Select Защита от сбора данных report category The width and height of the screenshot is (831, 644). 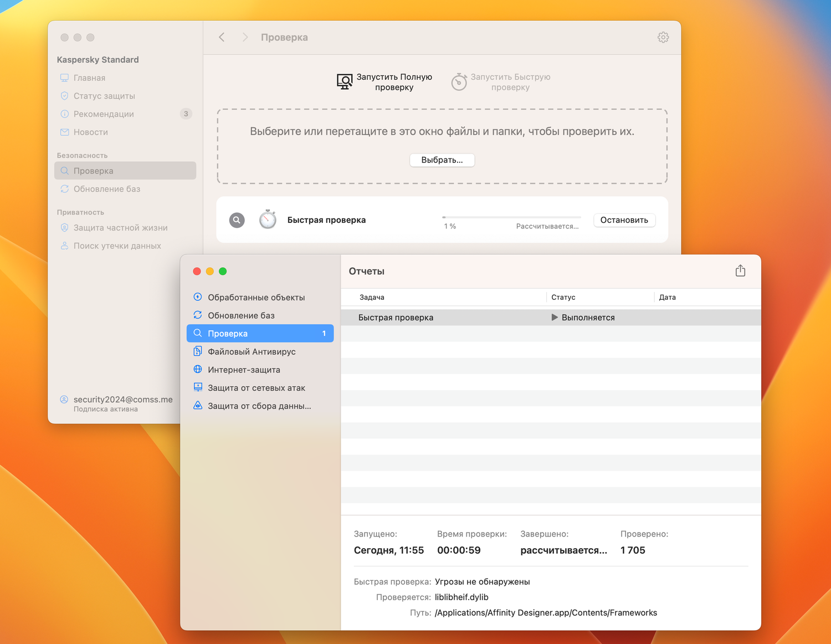coord(260,406)
